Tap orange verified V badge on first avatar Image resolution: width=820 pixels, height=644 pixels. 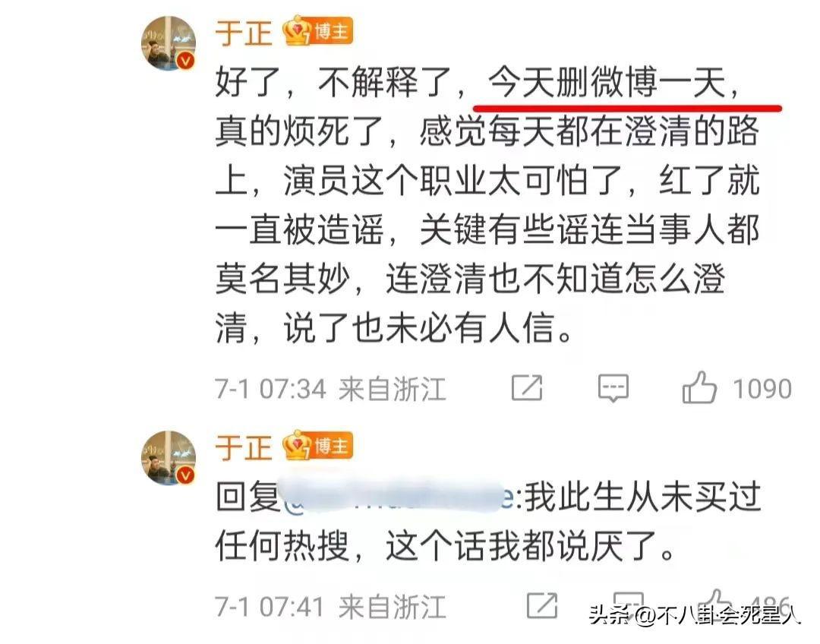pyautogui.click(x=185, y=61)
